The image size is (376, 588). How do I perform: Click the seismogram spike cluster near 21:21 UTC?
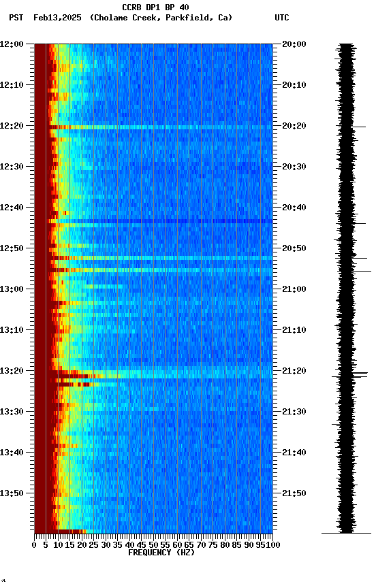point(349,375)
